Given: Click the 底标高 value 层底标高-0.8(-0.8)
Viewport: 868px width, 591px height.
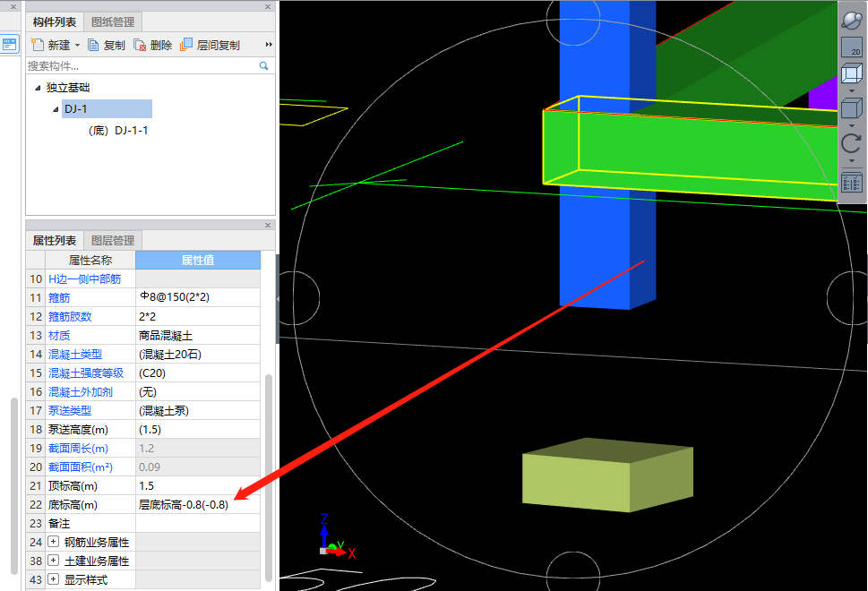Looking at the screenshot, I should tap(198, 505).
